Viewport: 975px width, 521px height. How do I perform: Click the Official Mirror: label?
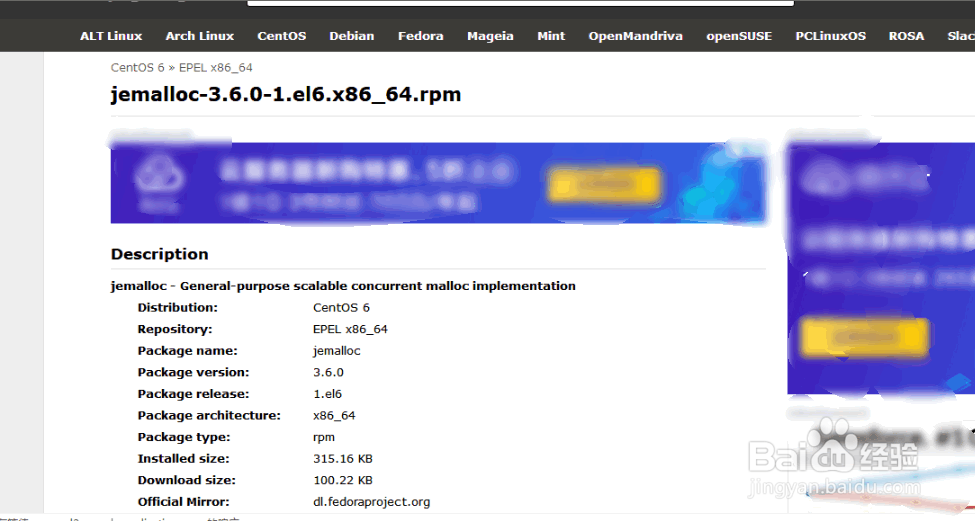tap(183, 502)
